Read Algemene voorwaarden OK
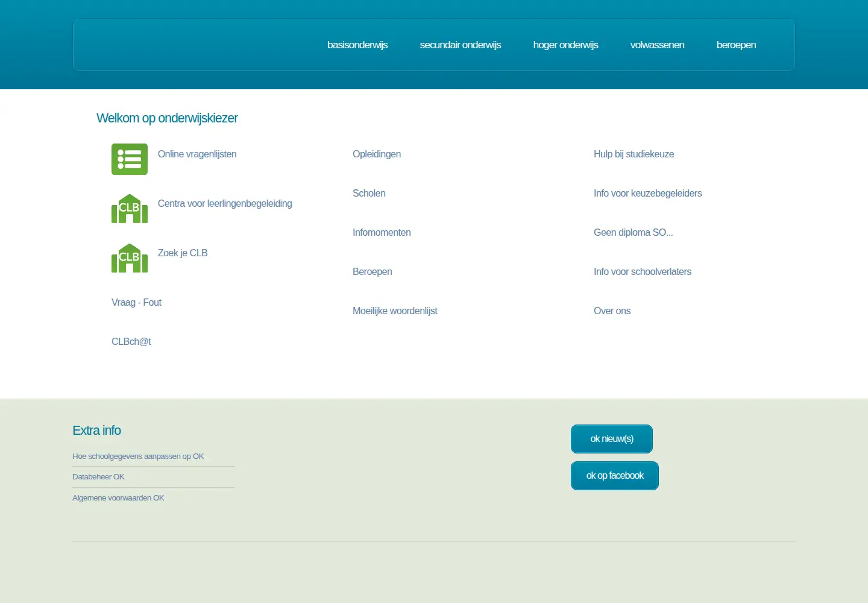This screenshot has width=868, height=603. coord(118,497)
